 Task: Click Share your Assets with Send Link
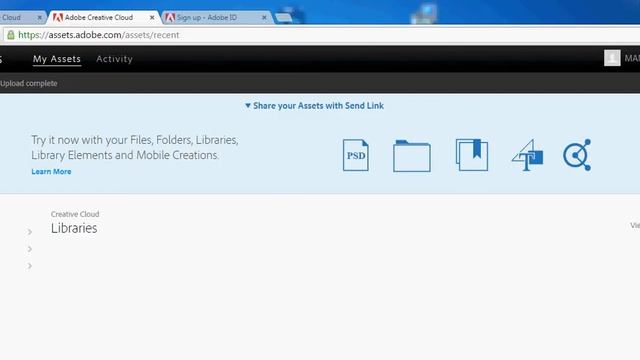(318, 106)
